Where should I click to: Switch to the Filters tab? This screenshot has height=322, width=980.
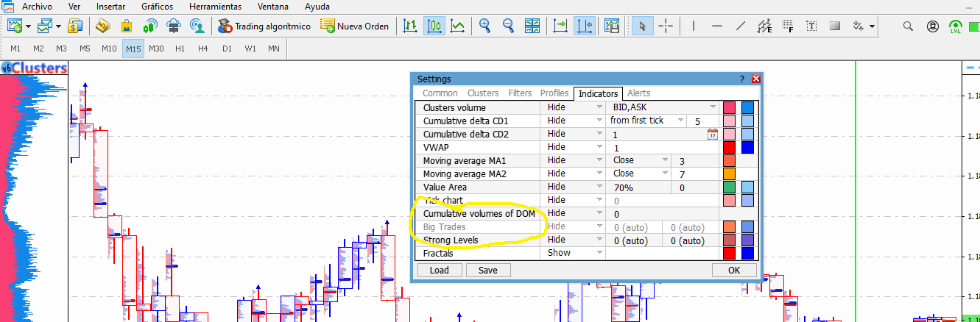pos(520,93)
